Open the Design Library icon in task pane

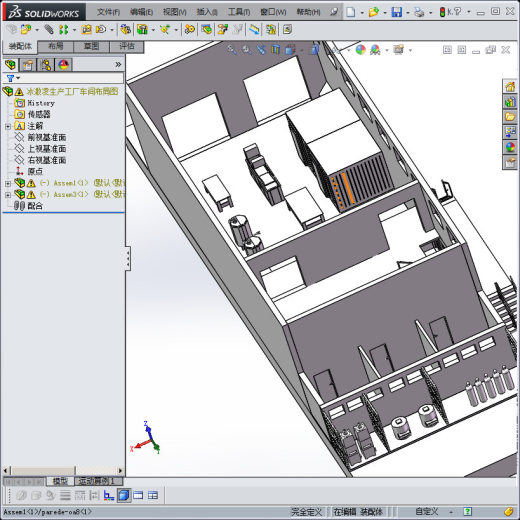click(x=510, y=101)
